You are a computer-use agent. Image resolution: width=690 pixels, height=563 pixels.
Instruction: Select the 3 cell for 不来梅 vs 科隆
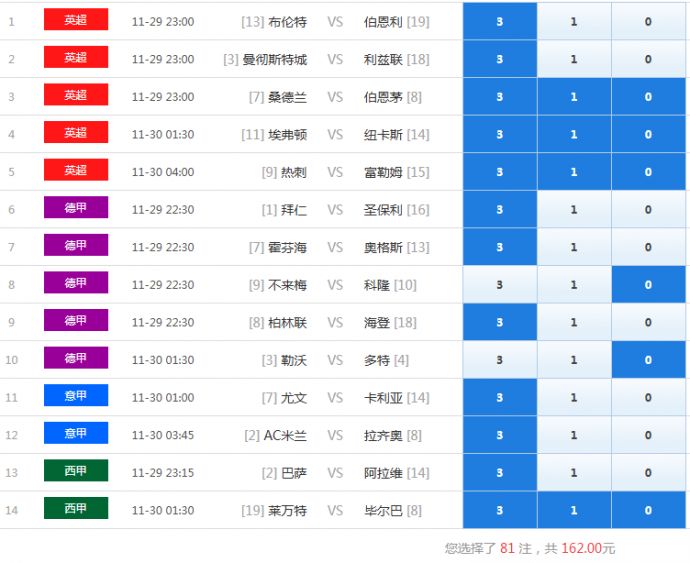(x=499, y=285)
